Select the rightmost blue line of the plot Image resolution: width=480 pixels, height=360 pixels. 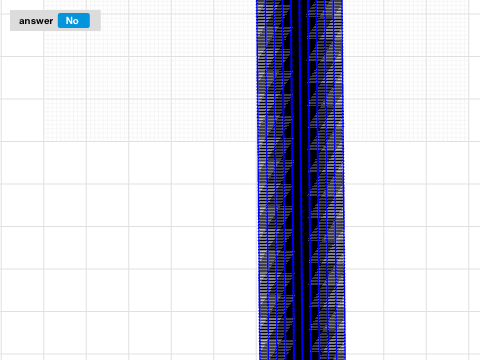(x=344, y=180)
